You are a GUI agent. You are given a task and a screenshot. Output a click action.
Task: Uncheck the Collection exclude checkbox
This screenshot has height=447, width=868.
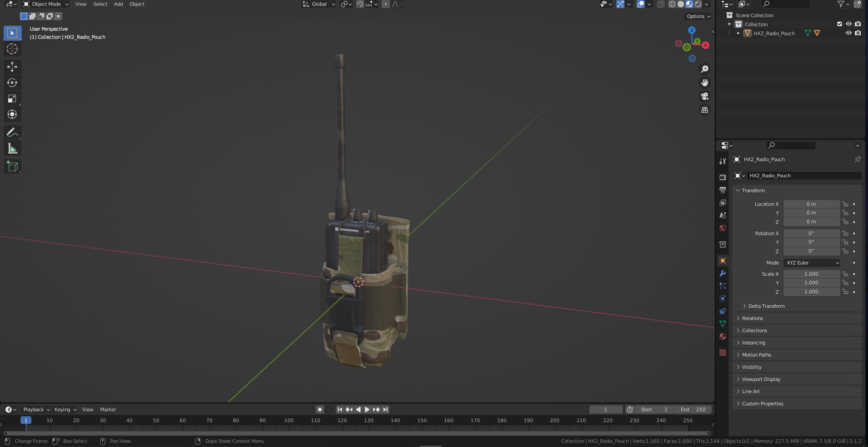840,24
